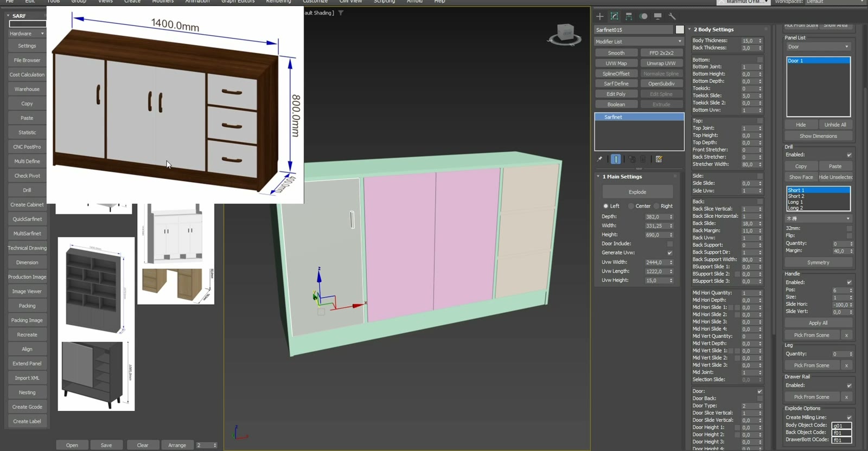
Task: Open the Panel List Door dropdown
Action: pyautogui.click(x=818, y=47)
